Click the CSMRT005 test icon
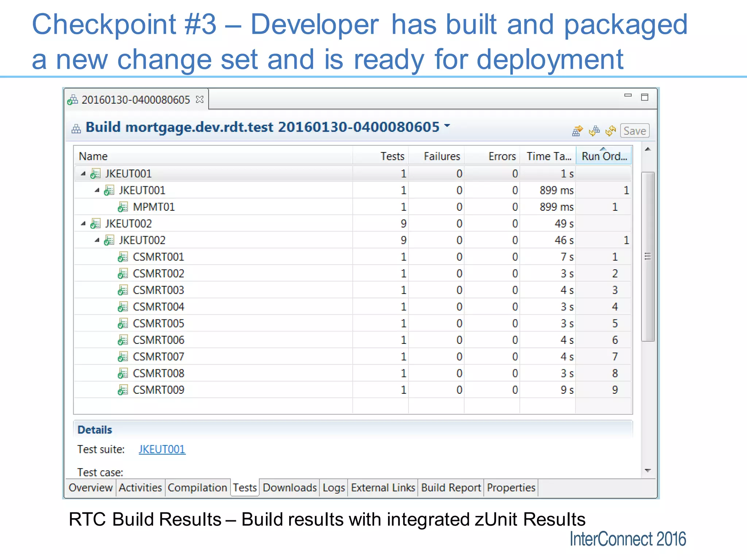This screenshot has height=560, width=747. (x=123, y=323)
